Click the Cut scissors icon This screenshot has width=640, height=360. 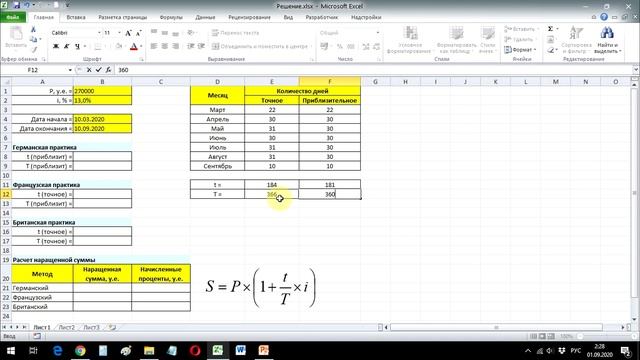point(33,30)
